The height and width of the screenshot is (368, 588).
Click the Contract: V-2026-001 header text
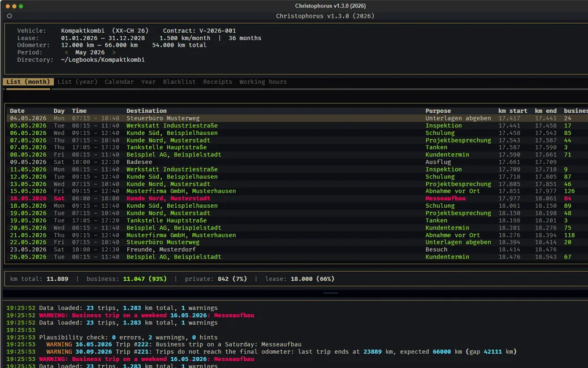pos(199,31)
